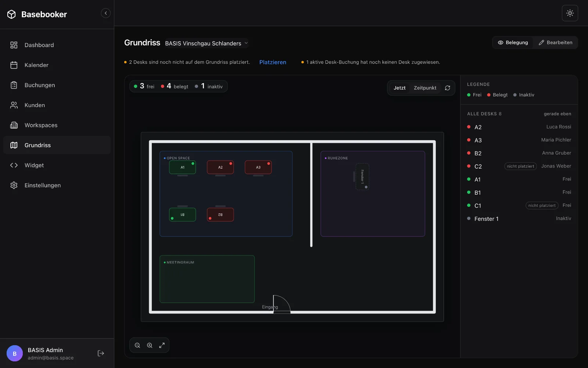Log out using the exit icon

(x=101, y=353)
